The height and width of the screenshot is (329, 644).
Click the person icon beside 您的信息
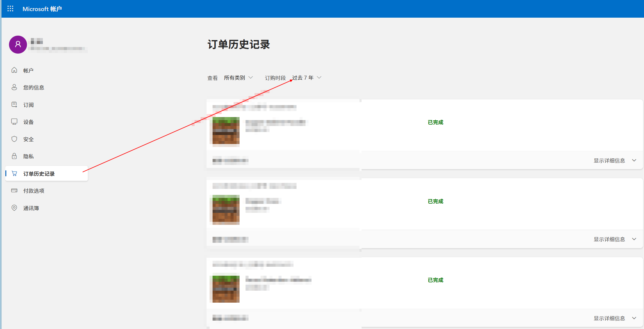14,87
